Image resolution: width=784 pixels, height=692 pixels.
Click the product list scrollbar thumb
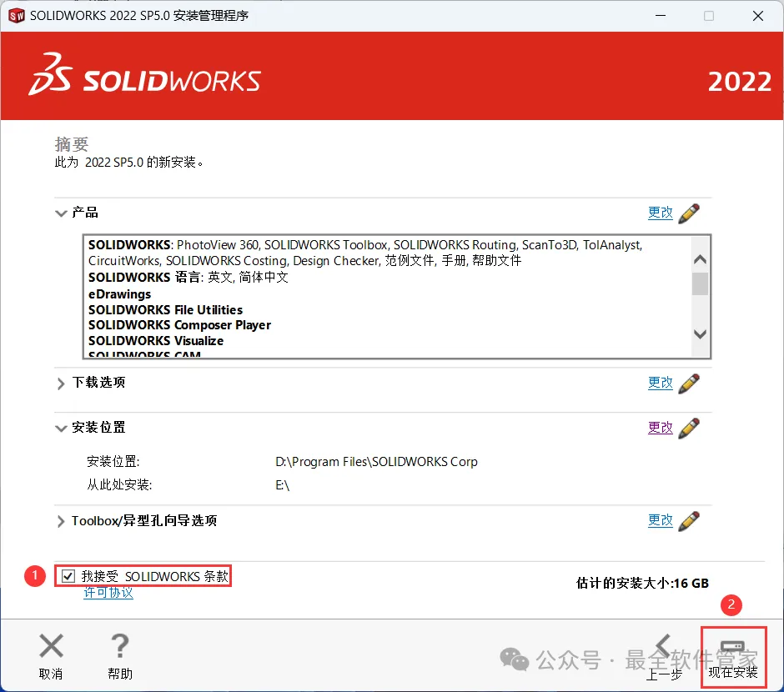(x=701, y=283)
